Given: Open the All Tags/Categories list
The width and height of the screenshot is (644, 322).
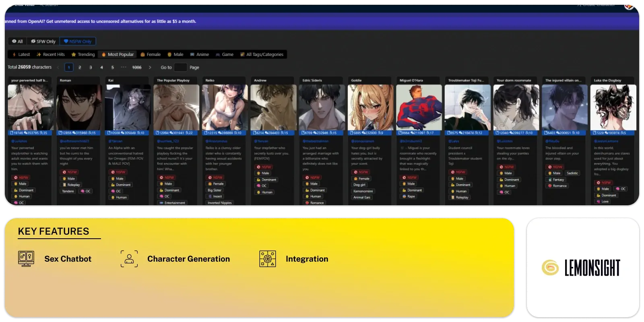Looking at the screenshot, I should click(262, 54).
